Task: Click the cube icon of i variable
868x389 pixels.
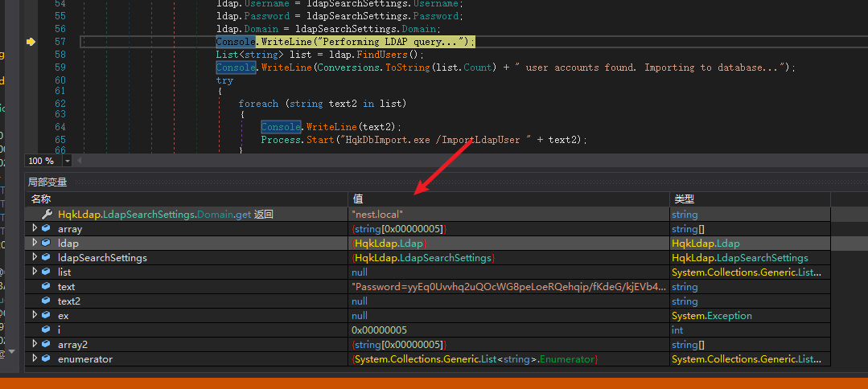Action: (47, 330)
